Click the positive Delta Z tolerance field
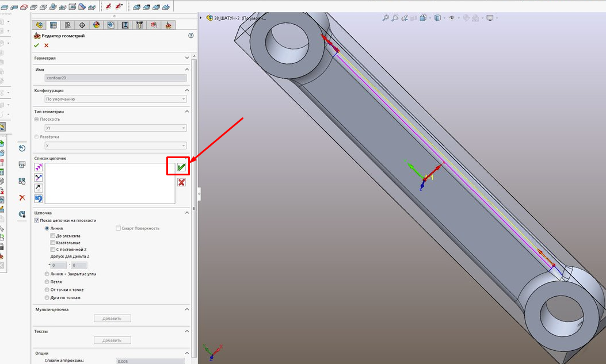The width and height of the screenshot is (606, 364). click(x=59, y=265)
